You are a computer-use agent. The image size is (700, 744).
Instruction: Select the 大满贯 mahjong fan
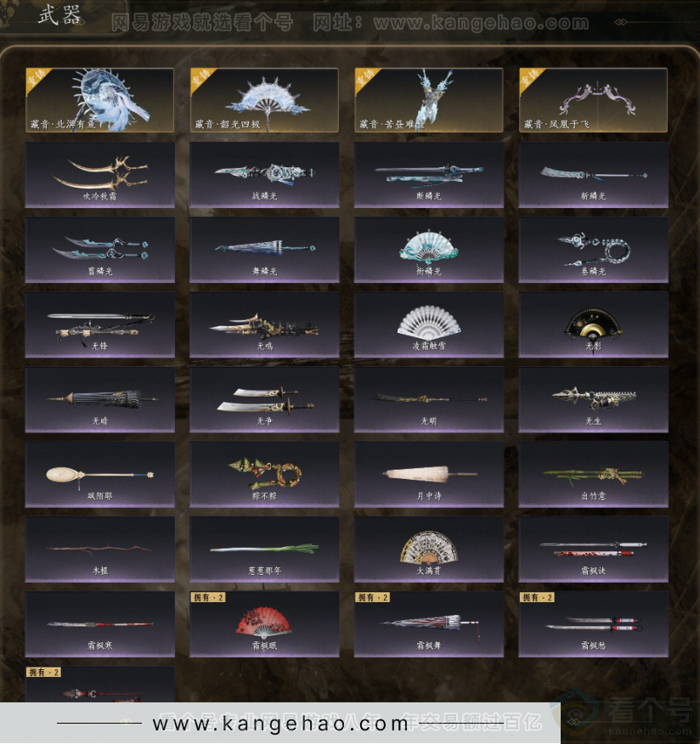428,550
